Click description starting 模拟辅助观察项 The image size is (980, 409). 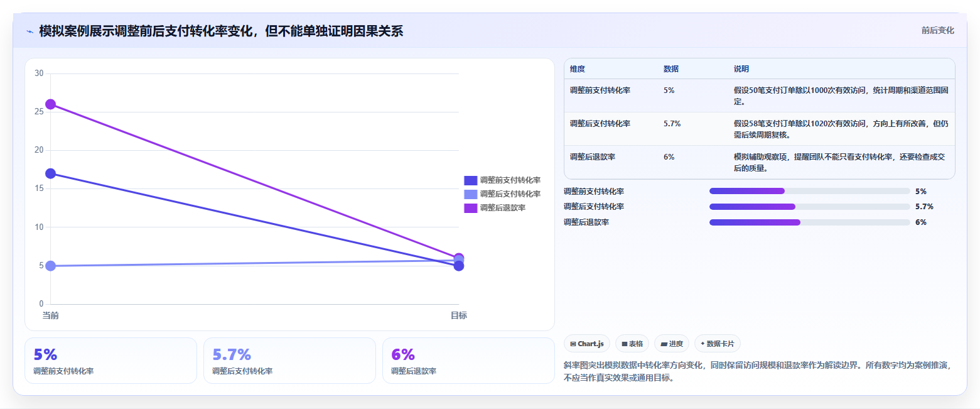[x=841, y=162]
